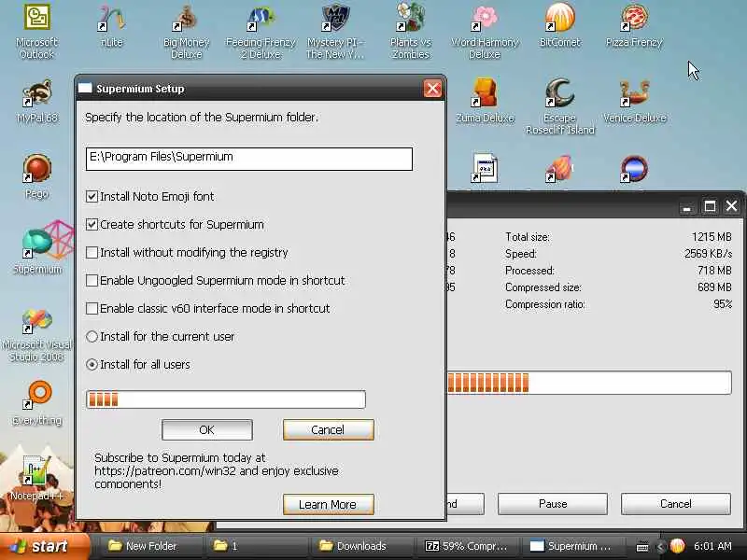Select MyPal 68 raccoon icon
The height and width of the screenshot is (560, 747).
point(36,101)
